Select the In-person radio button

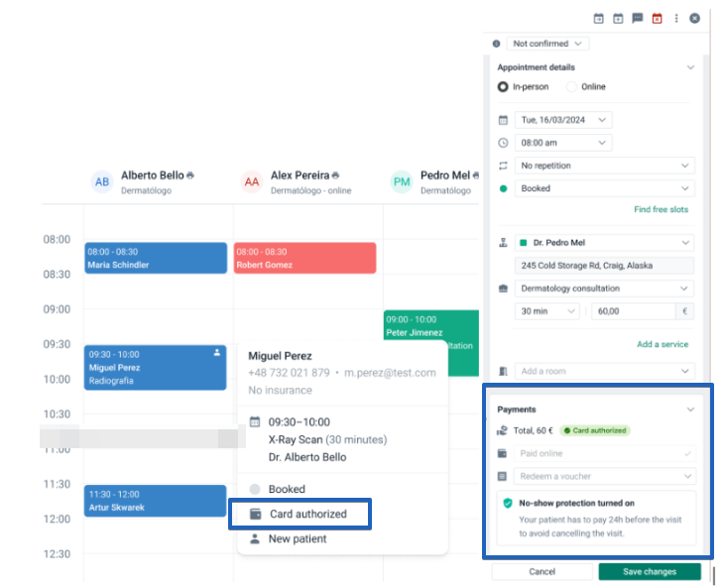coord(503,87)
